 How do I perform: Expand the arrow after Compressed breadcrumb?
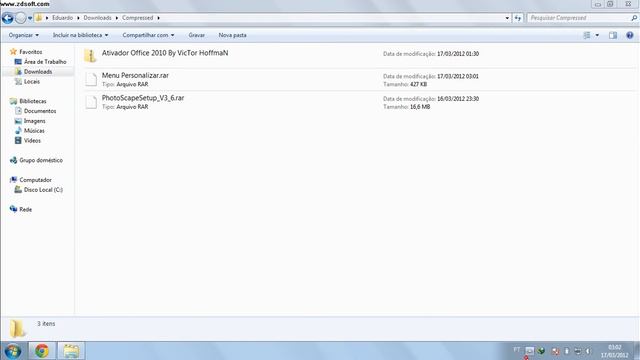pyautogui.click(x=159, y=18)
